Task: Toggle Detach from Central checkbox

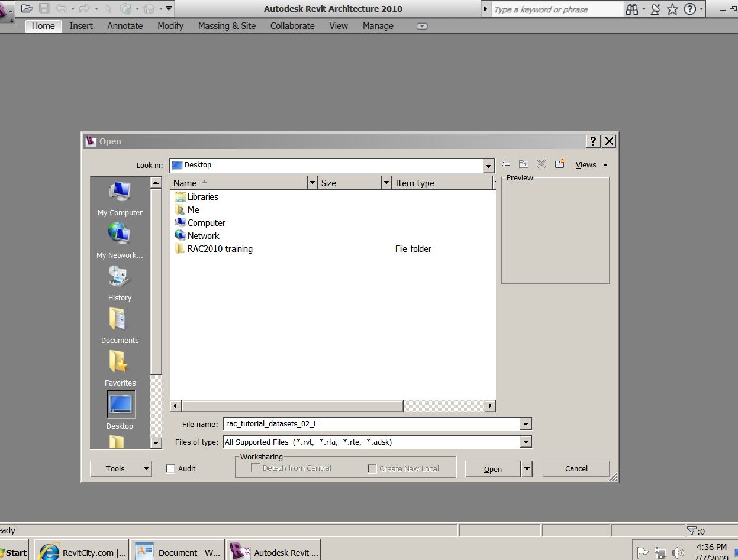Action: pyautogui.click(x=256, y=468)
